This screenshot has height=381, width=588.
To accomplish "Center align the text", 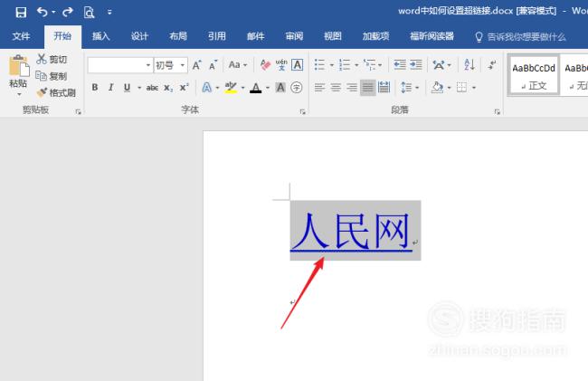I will [x=336, y=88].
